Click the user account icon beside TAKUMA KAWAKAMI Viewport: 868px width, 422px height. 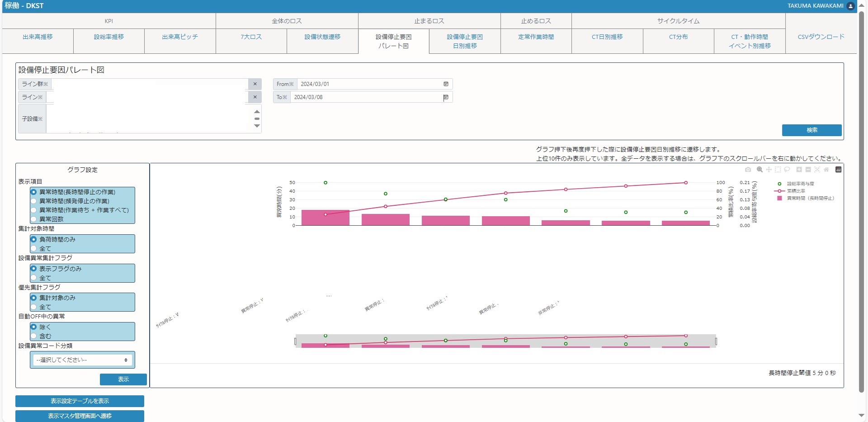coord(850,6)
